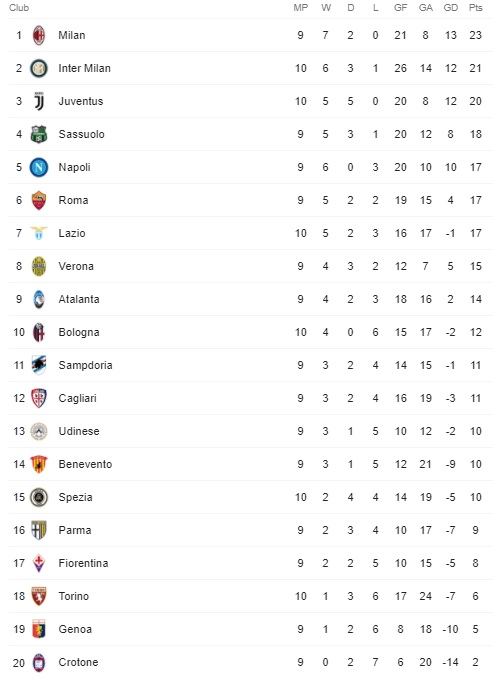Click the Juventus logo icon
This screenshot has height=690, width=493.
coord(39,101)
